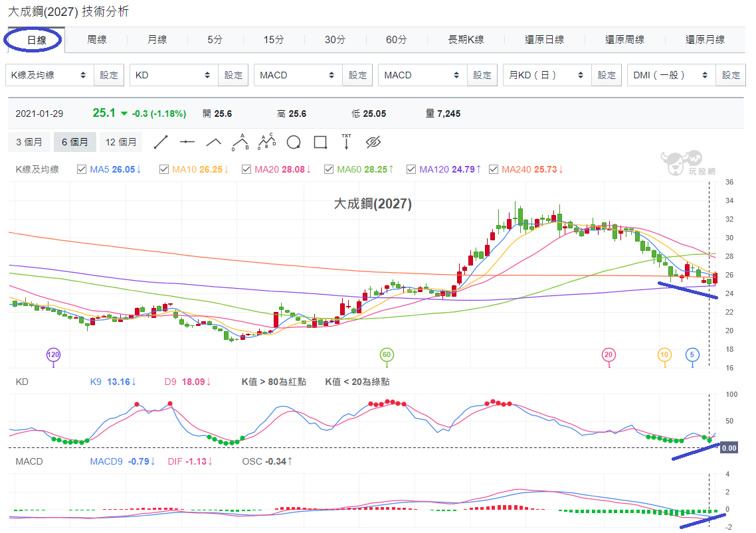Open the second MACD indicator dropdown
The image size is (756, 533).
coord(423,75)
